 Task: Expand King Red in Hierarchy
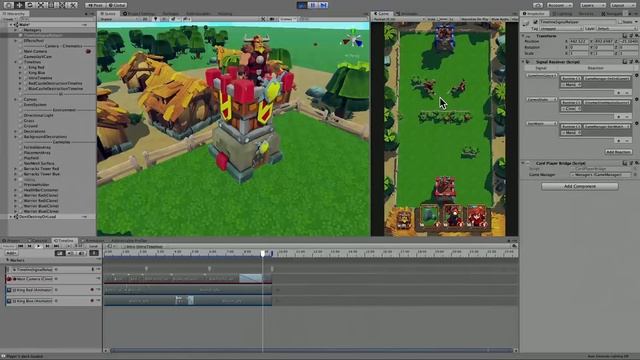point(20,67)
